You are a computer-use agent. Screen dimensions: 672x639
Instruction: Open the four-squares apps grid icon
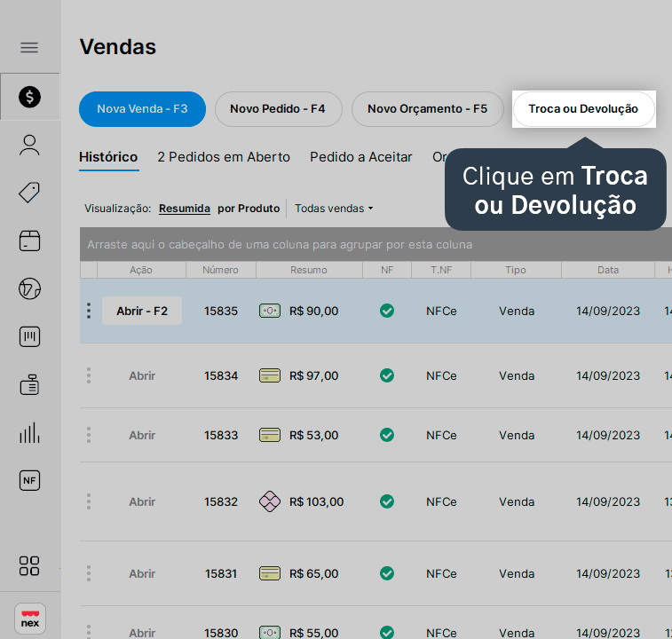tap(29, 566)
